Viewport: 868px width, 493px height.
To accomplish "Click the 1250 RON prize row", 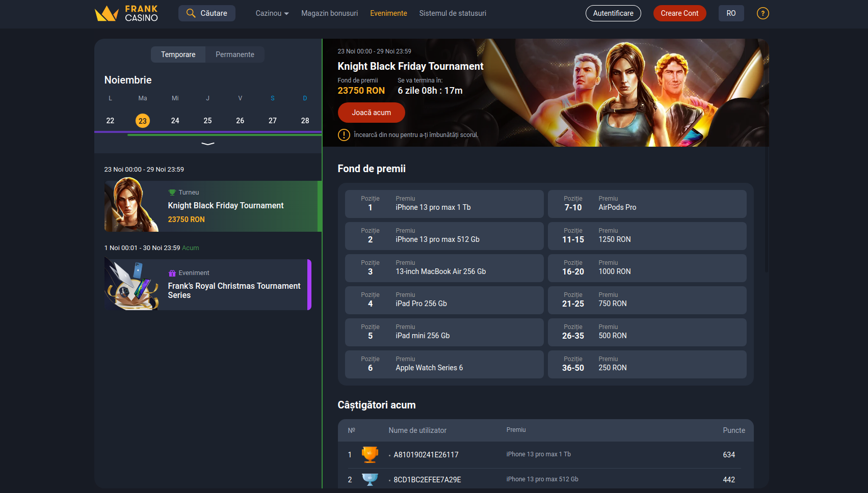I will pyautogui.click(x=647, y=236).
